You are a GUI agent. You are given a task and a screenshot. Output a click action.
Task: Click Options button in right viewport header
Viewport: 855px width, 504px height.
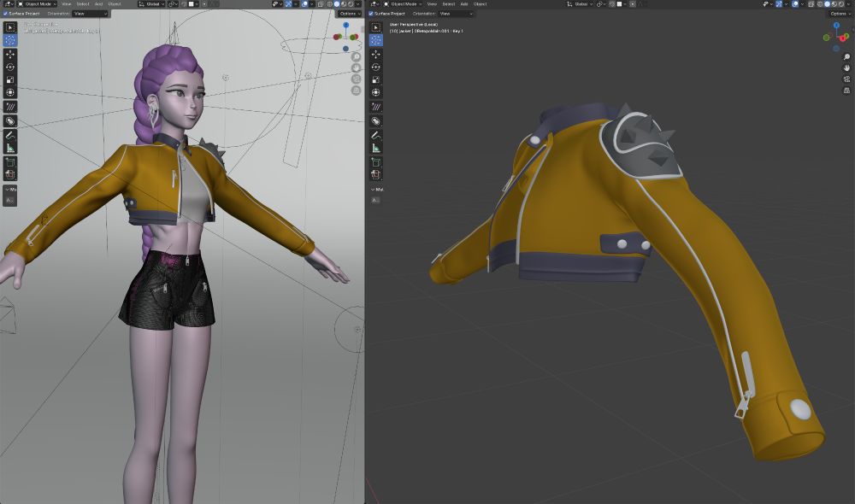coord(839,14)
